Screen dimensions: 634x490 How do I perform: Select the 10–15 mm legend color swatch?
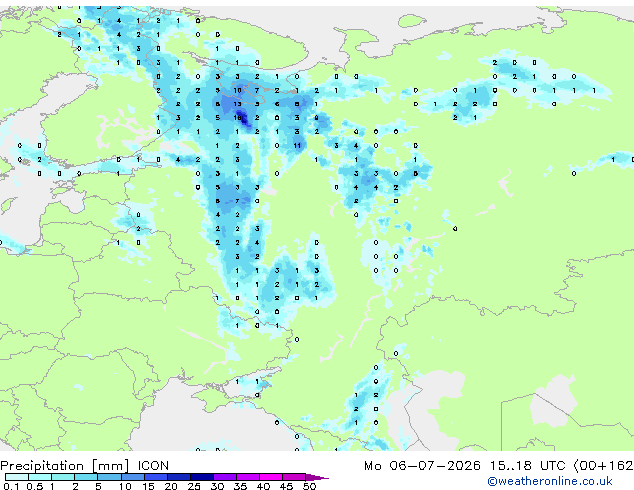(132, 477)
